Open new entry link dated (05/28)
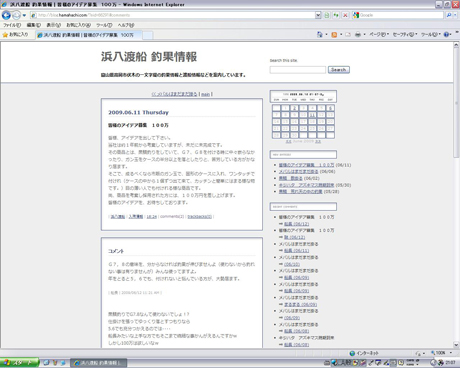 click(x=300, y=192)
